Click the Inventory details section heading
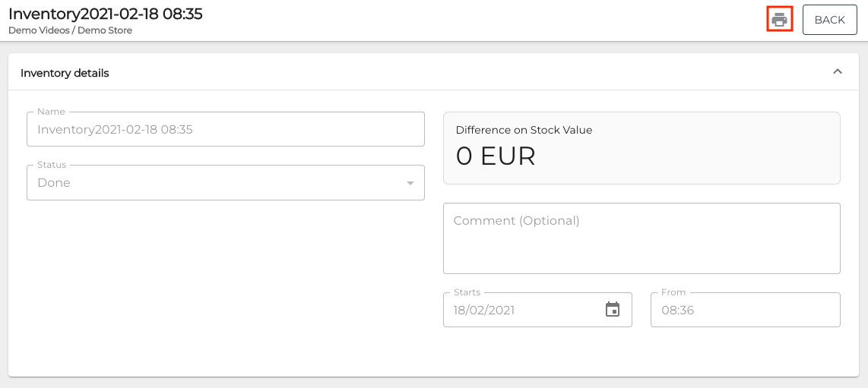The height and width of the screenshot is (388, 868). (x=65, y=73)
